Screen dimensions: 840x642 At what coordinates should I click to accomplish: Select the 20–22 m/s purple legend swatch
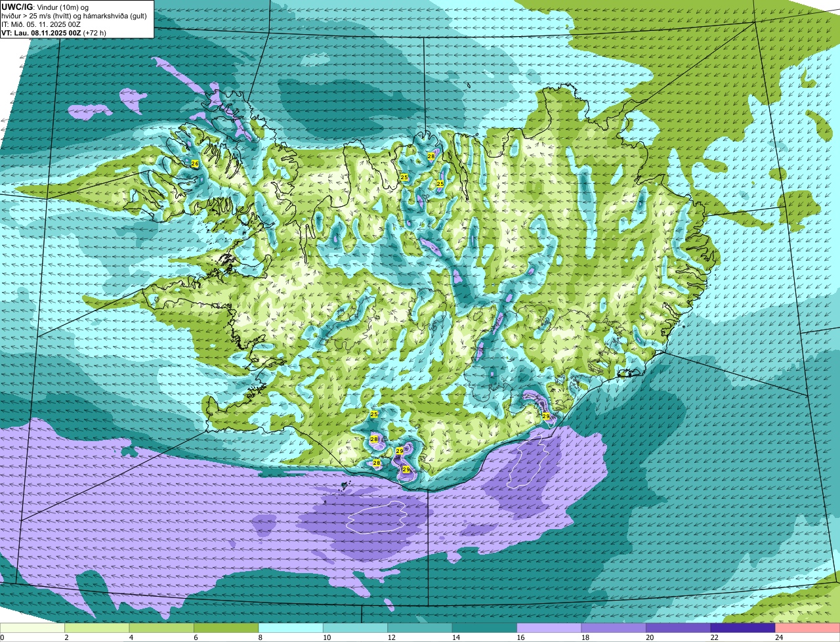(x=679, y=628)
